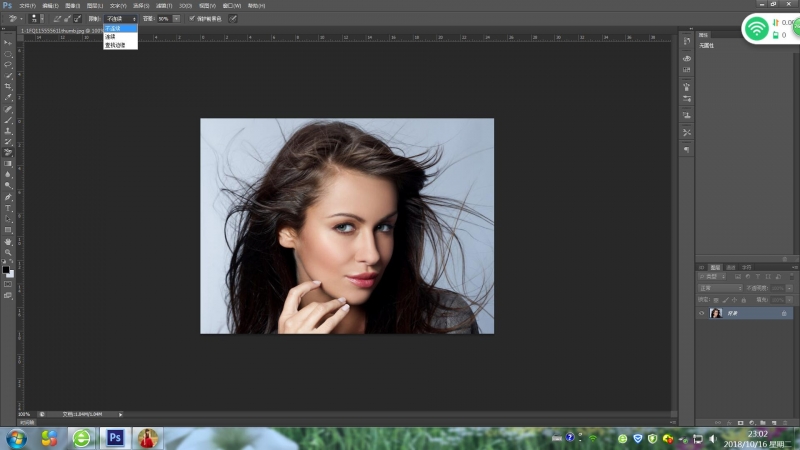Open the 图像(I) menu
Viewport: 800px width, 450px height.
tap(72, 5)
